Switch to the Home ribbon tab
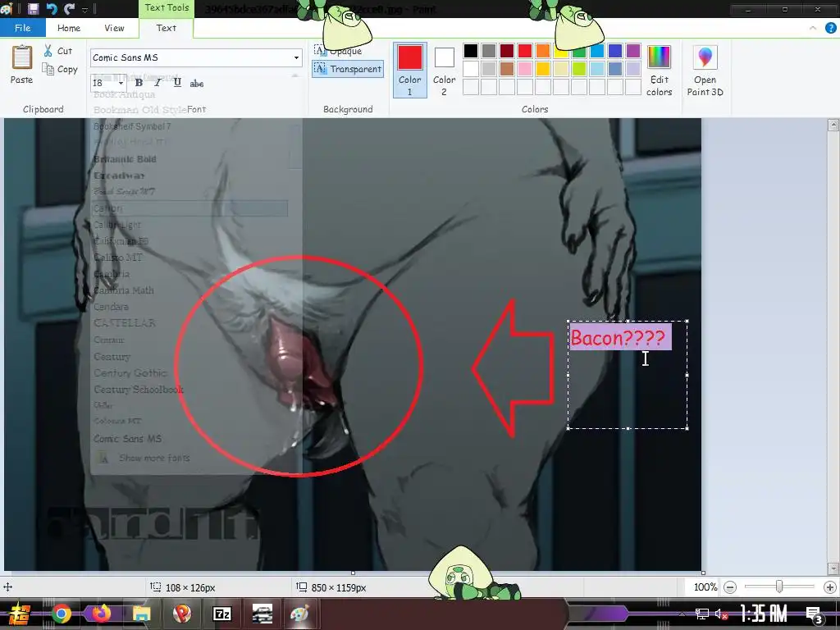 click(69, 28)
